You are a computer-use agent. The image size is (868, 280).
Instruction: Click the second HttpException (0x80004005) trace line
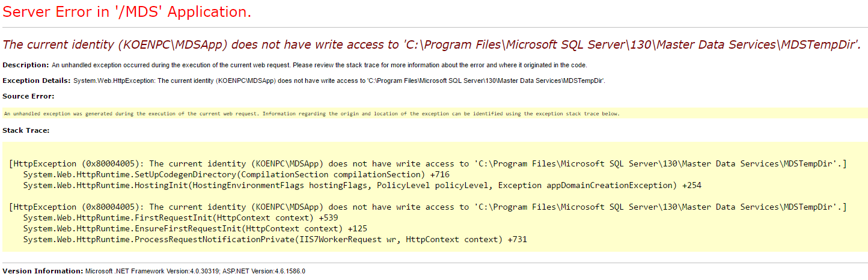(x=427, y=207)
